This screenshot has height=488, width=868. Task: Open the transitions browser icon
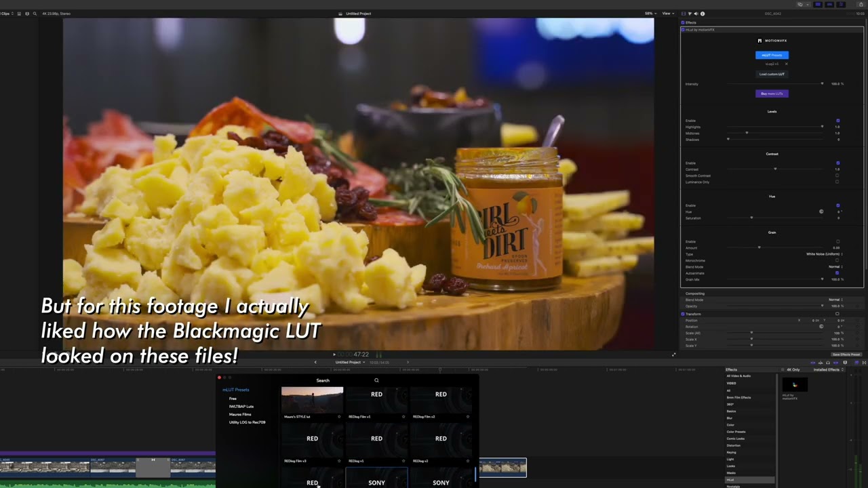pyautogui.click(x=863, y=363)
